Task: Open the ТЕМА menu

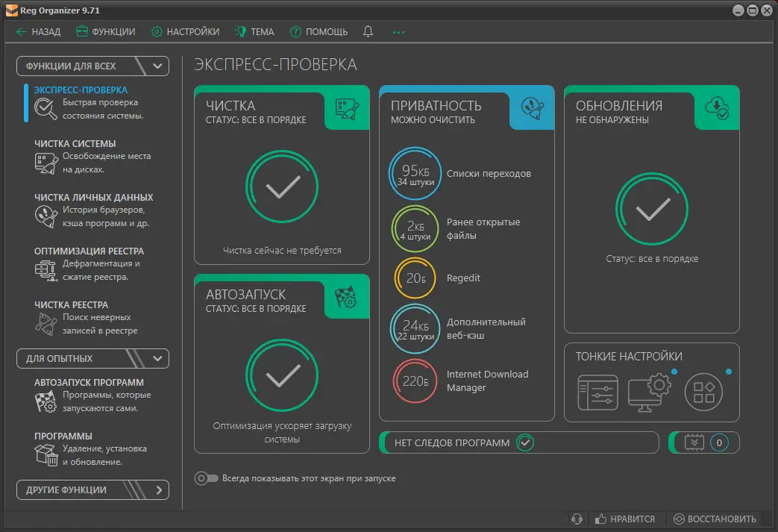Action: [x=254, y=32]
